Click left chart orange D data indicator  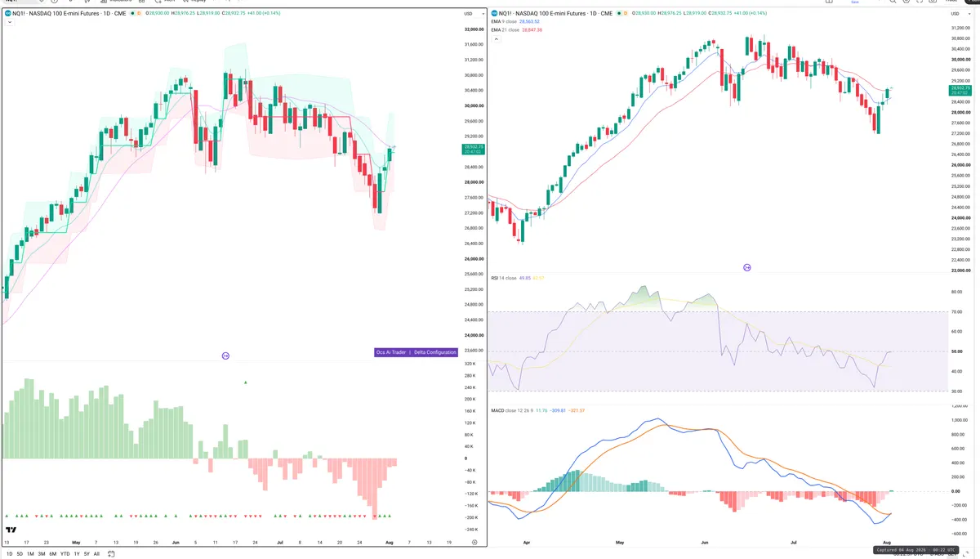tap(139, 14)
